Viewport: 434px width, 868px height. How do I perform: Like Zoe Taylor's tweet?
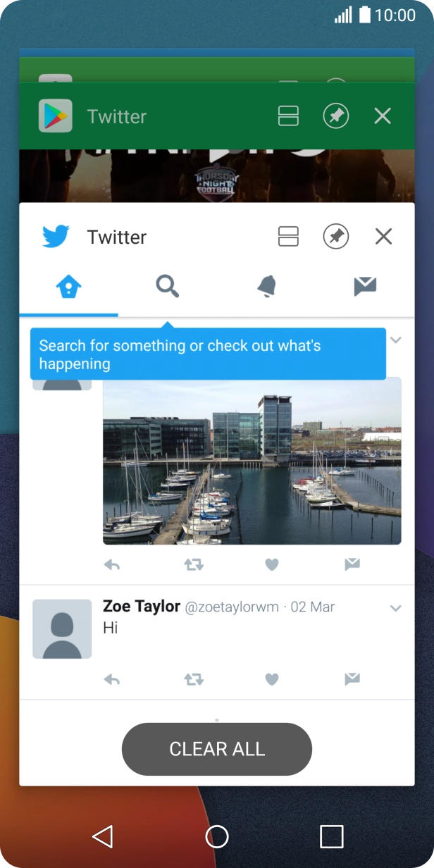[272, 679]
